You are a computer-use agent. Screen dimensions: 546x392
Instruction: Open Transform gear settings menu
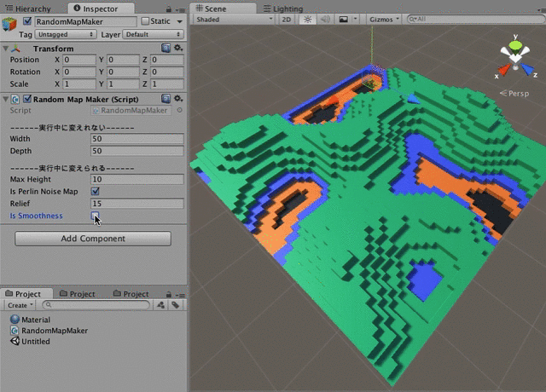click(x=178, y=48)
